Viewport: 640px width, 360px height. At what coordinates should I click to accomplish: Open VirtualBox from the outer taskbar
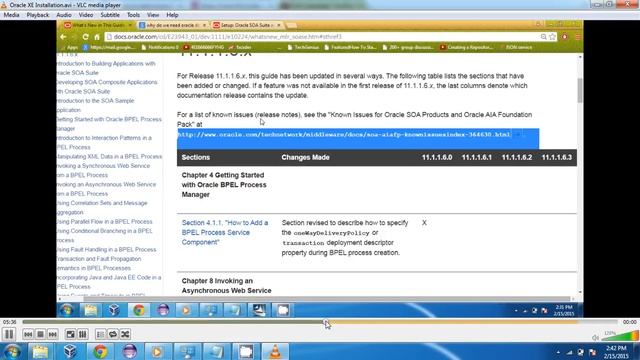70,351
